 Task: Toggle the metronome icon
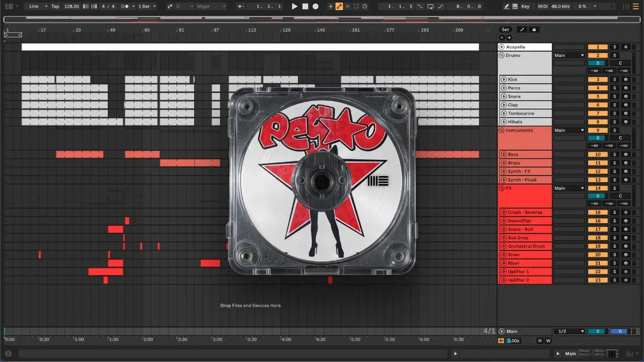pyautogui.click(x=125, y=6)
